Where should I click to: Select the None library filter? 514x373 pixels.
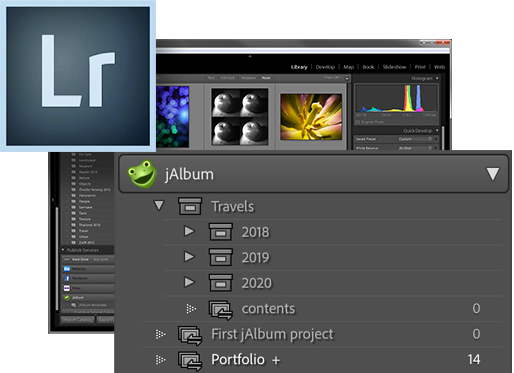(x=266, y=78)
